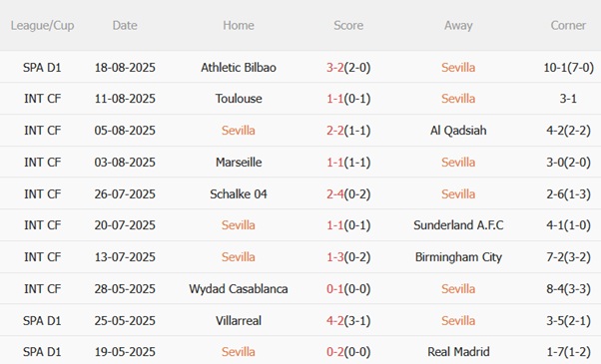Open Wydad Casablanca team link

(x=239, y=288)
